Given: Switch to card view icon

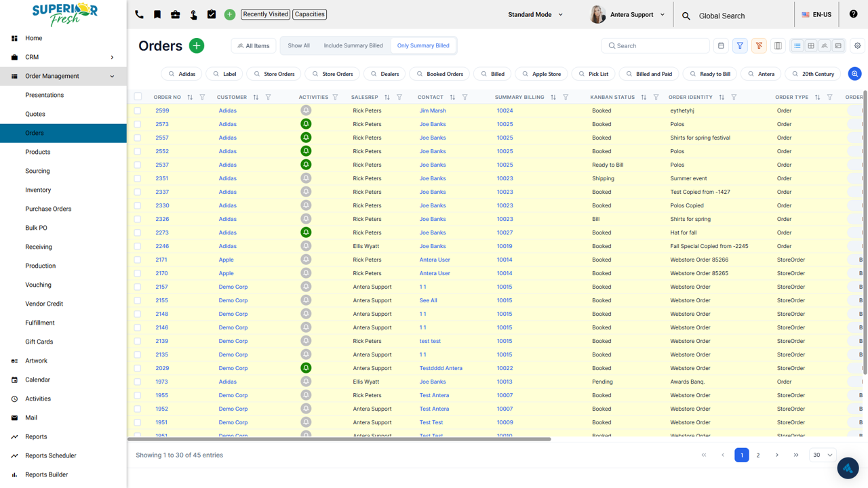Looking at the screenshot, I should tap(838, 45).
